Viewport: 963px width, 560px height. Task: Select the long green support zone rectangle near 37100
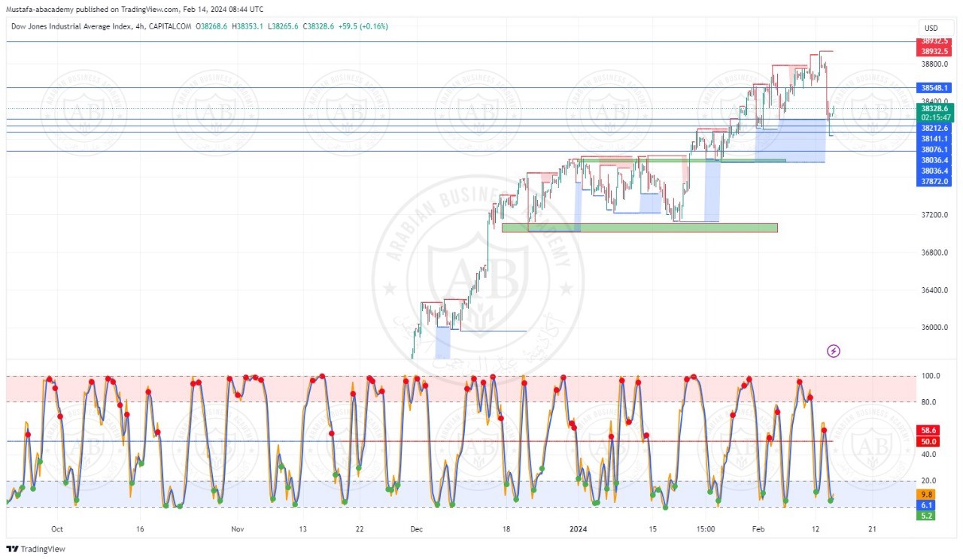[639, 227]
